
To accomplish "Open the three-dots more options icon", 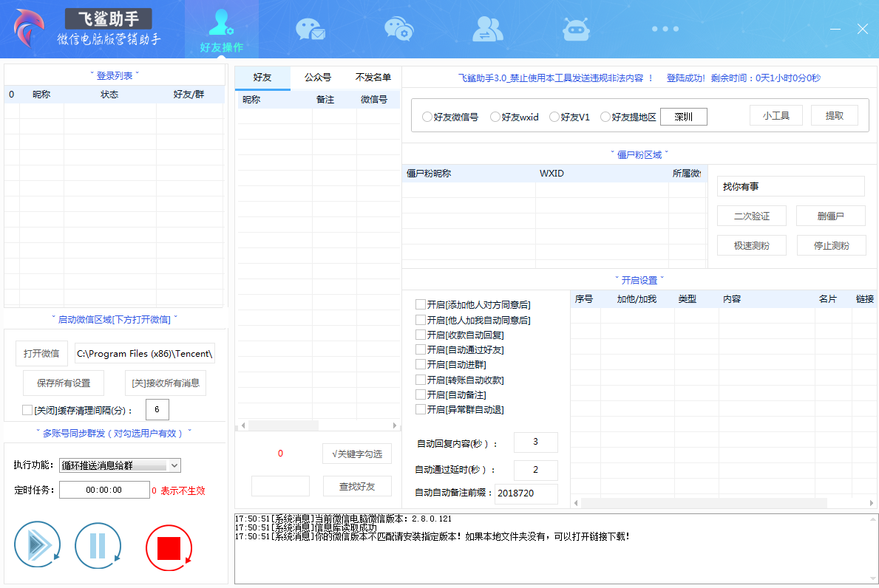I will pyautogui.click(x=665, y=29).
